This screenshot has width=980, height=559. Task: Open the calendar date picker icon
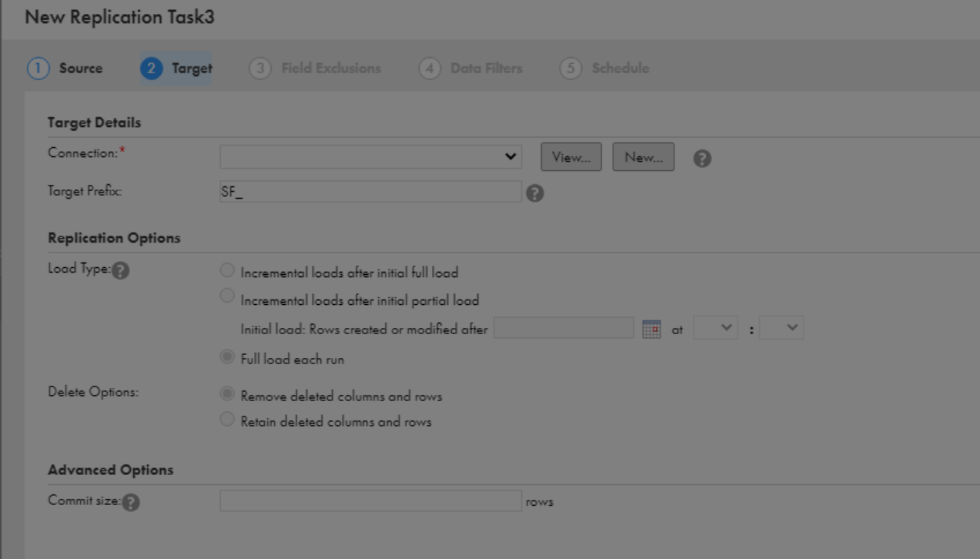point(651,330)
